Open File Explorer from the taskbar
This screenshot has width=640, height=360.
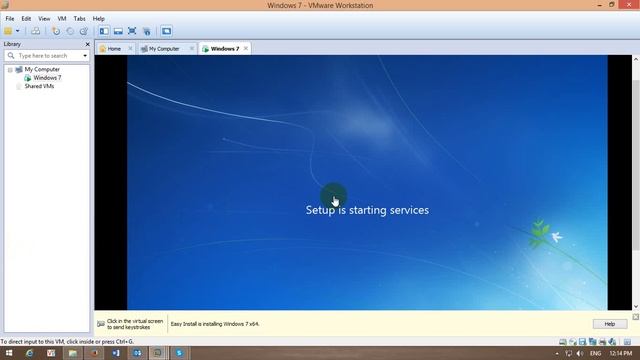point(73,353)
